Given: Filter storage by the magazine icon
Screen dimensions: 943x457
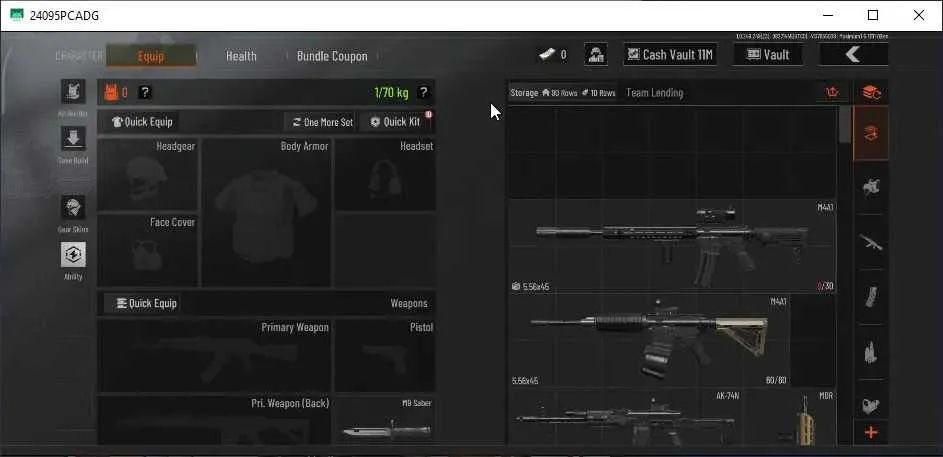Looking at the screenshot, I should (x=871, y=297).
